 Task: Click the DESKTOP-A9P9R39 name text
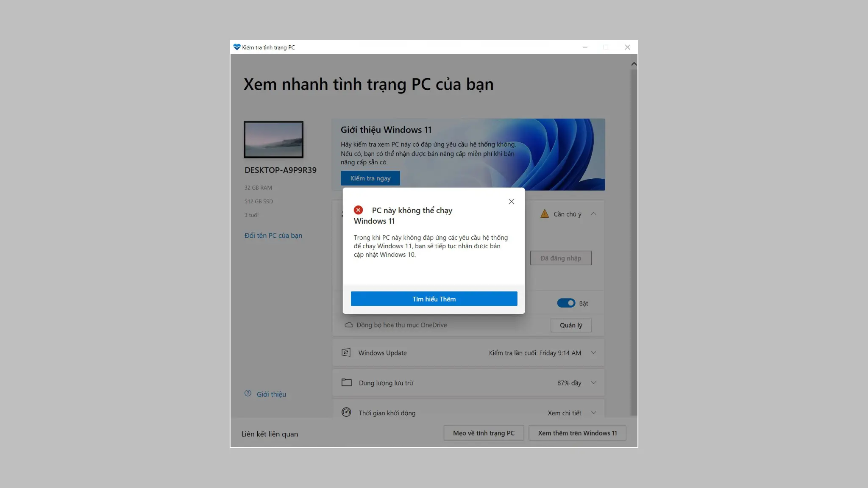pyautogui.click(x=281, y=170)
